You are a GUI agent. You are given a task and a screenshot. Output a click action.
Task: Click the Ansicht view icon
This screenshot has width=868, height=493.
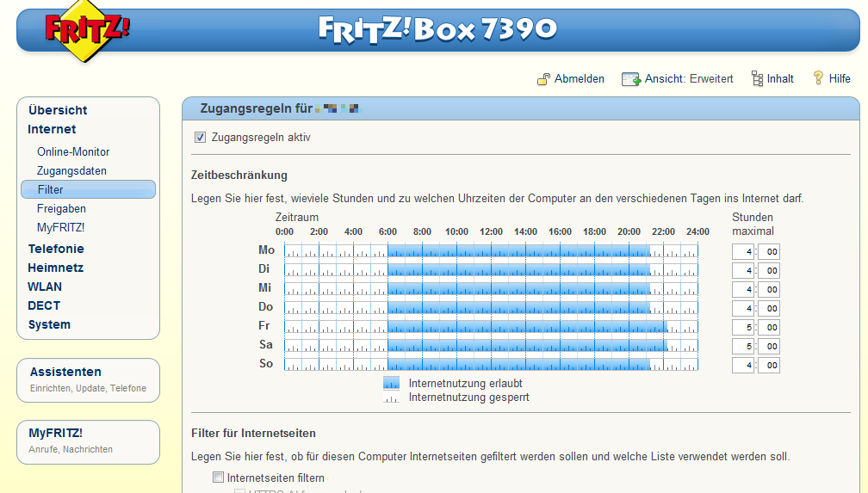[x=631, y=79]
